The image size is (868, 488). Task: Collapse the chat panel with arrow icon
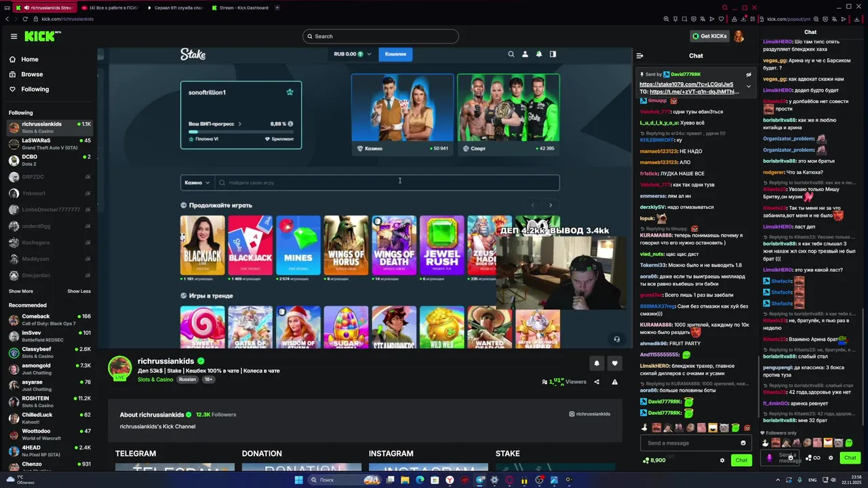pos(639,56)
